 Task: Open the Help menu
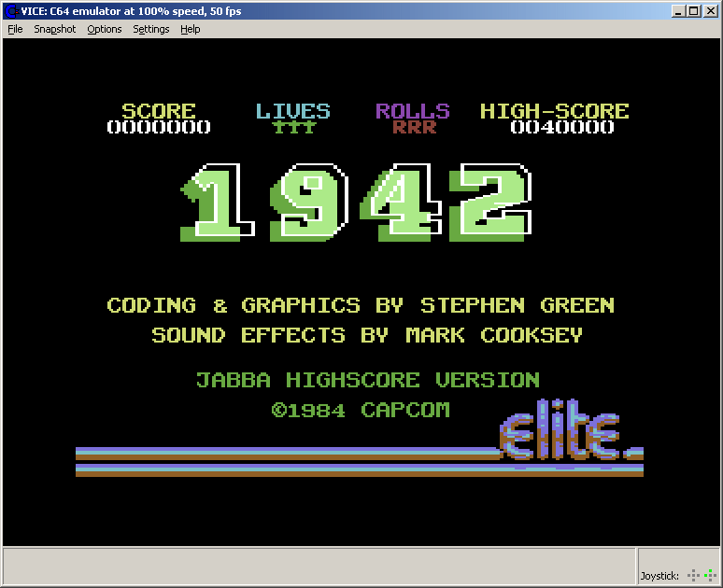click(191, 29)
